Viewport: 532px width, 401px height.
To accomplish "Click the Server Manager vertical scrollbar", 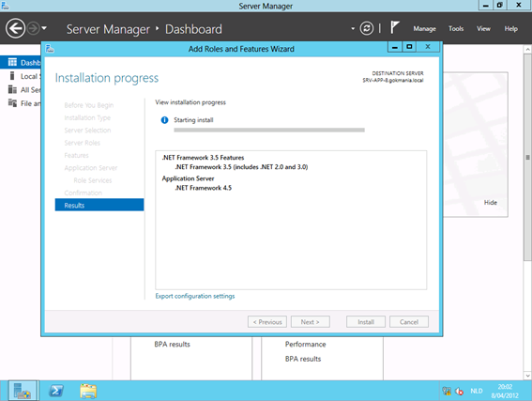I will pos(527,157).
